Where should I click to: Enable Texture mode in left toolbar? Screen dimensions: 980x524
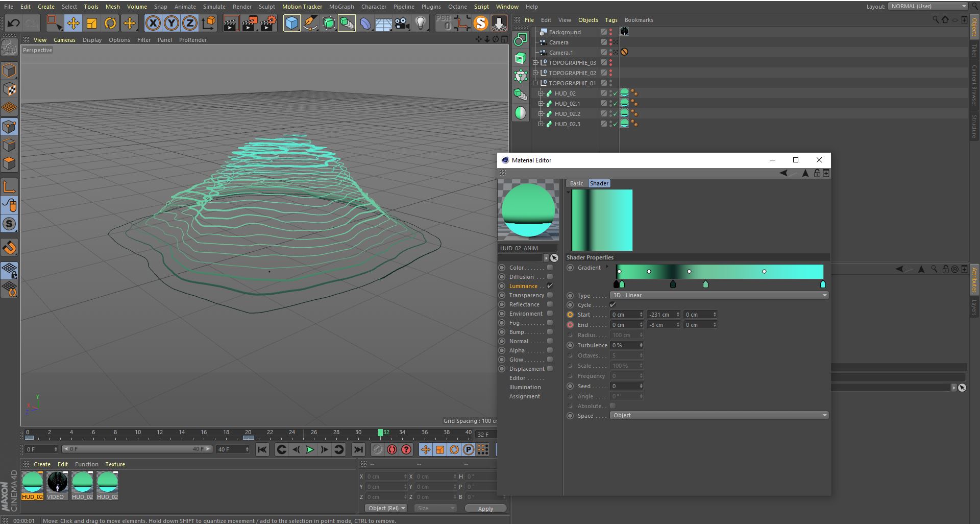[x=9, y=89]
